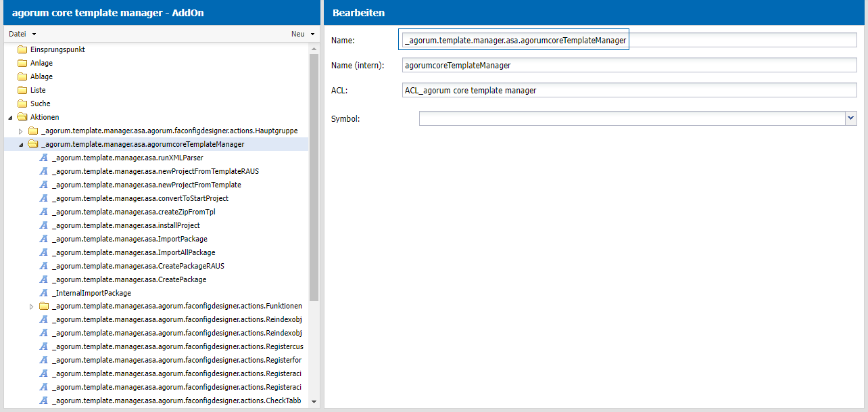Select the asa.newProjectFromTemplate row without RAUS

click(x=157, y=185)
